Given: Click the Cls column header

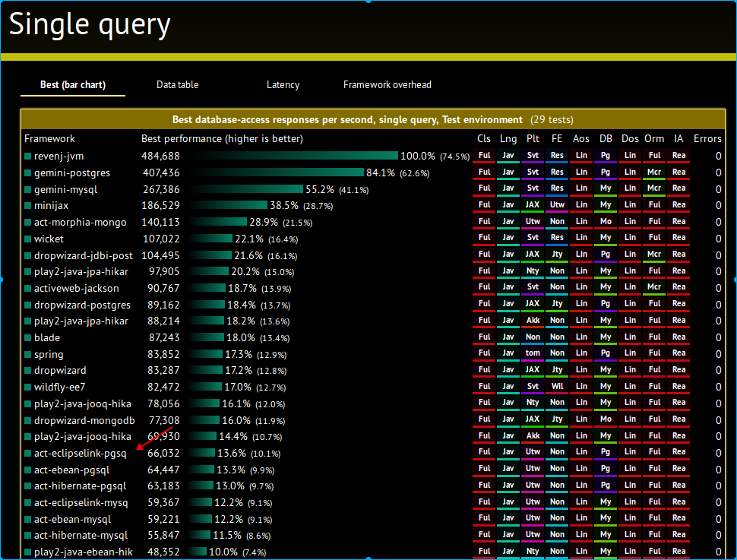Looking at the screenshot, I should coord(484,139).
